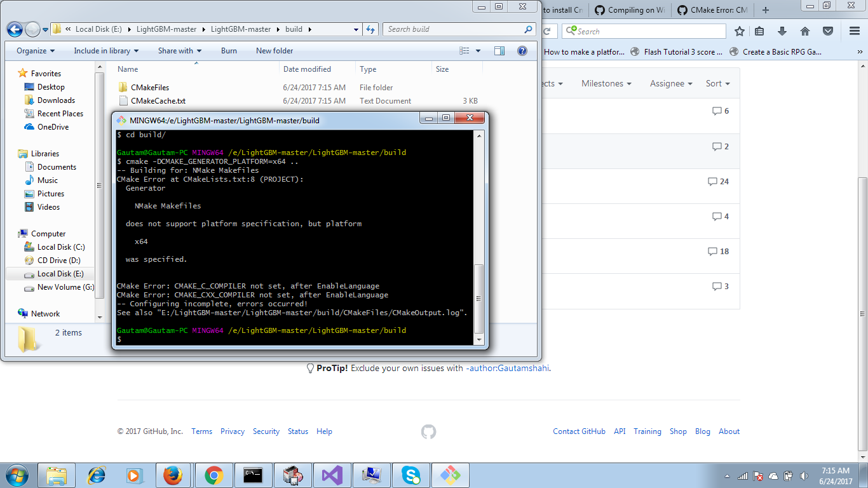Switch to the CMake Error Firefox tab
This screenshot has height=488, width=868.
point(713,10)
